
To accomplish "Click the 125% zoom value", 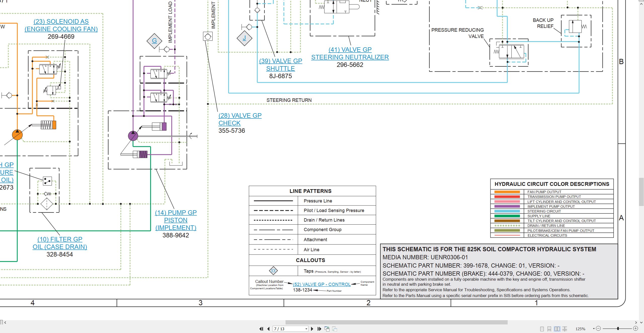I will [x=580, y=329].
